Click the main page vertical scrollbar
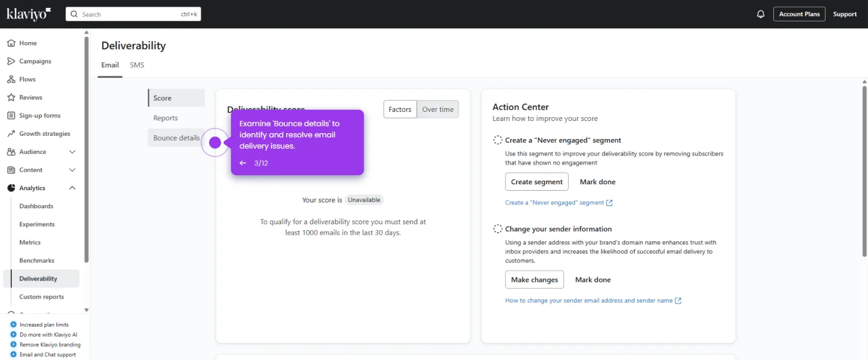 pyautogui.click(x=864, y=171)
